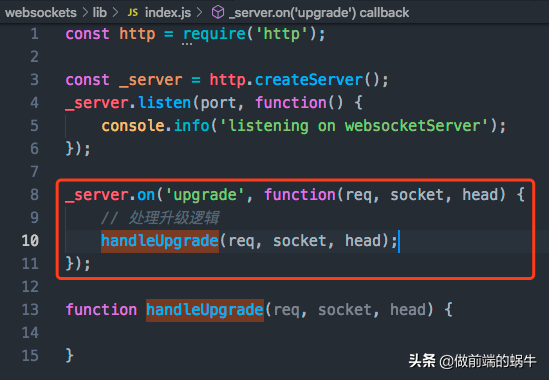Click the 'http' string on line 1
549x380 pixels.
tap(282, 34)
